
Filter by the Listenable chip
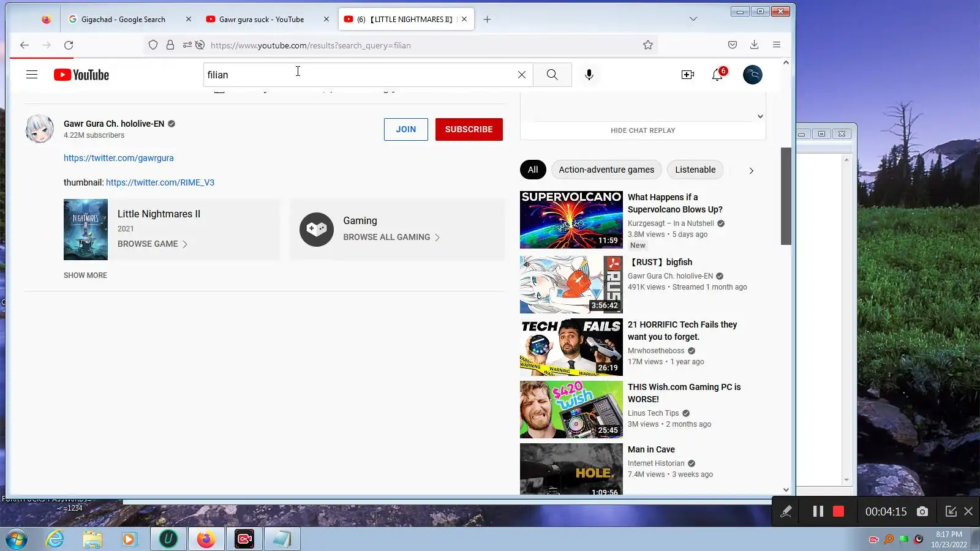tap(695, 170)
